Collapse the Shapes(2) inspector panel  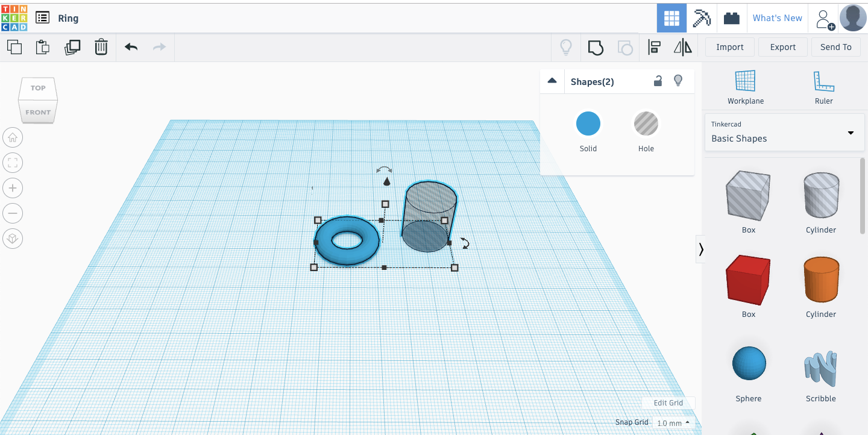click(x=552, y=80)
